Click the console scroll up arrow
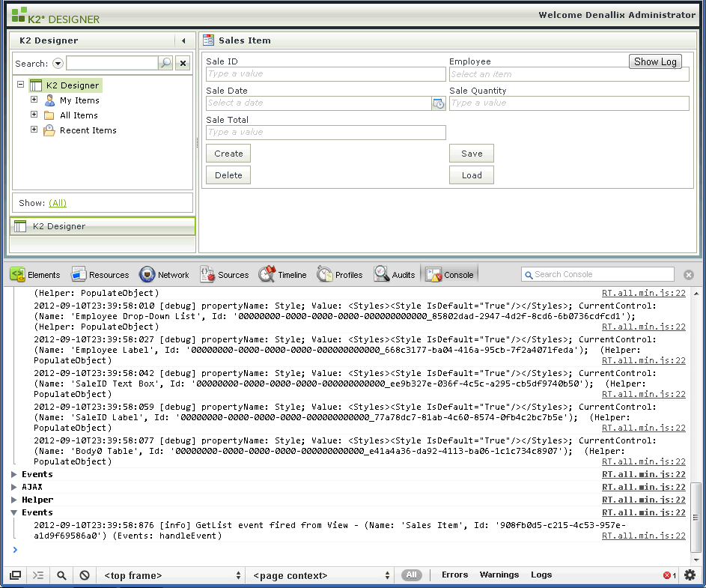 (696, 294)
